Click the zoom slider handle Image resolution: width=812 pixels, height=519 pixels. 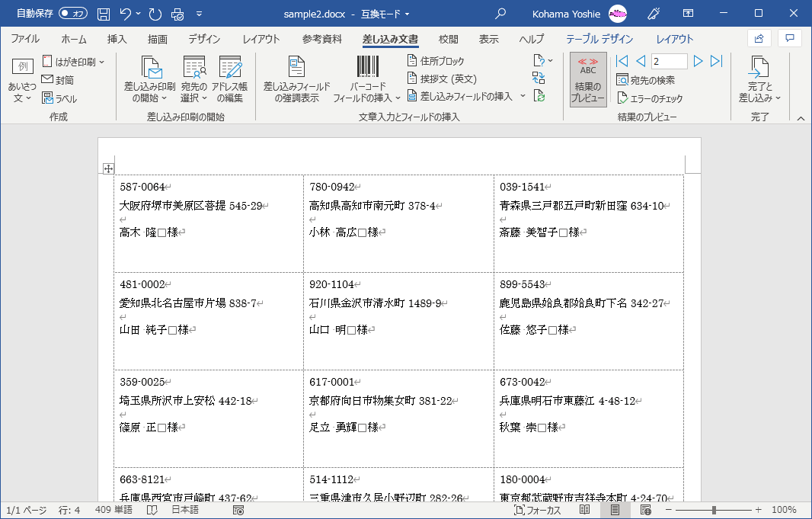point(714,510)
